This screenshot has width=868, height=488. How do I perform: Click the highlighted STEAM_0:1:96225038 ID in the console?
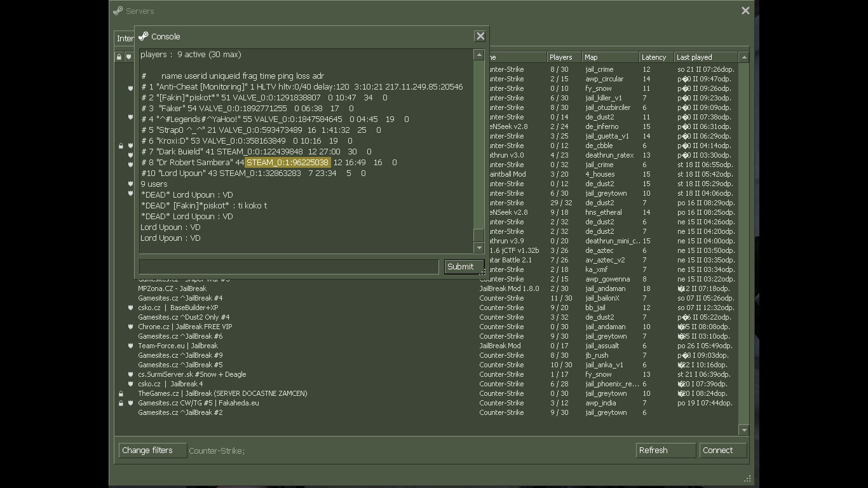(x=288, y=163)
